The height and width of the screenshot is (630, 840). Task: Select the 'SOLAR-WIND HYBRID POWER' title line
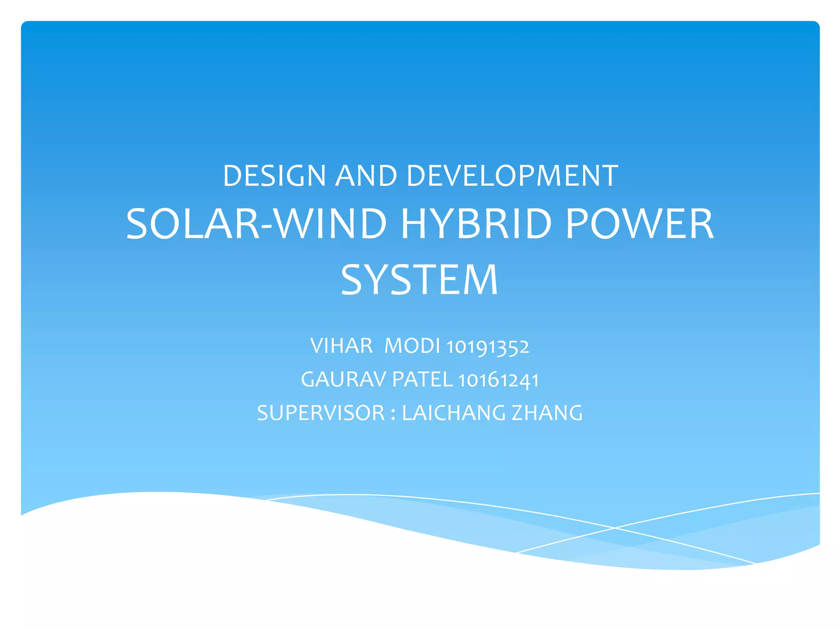tap(420, 224)
